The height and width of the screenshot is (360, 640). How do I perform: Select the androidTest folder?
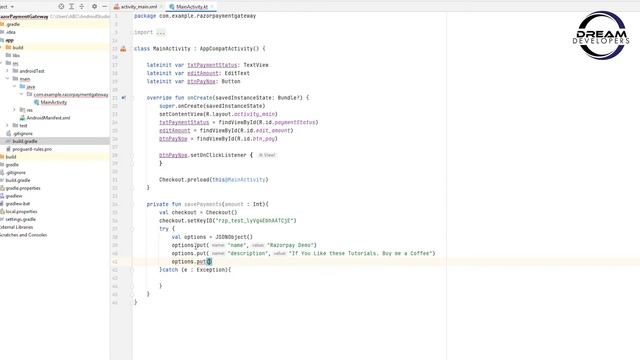(x=31, y=71)
